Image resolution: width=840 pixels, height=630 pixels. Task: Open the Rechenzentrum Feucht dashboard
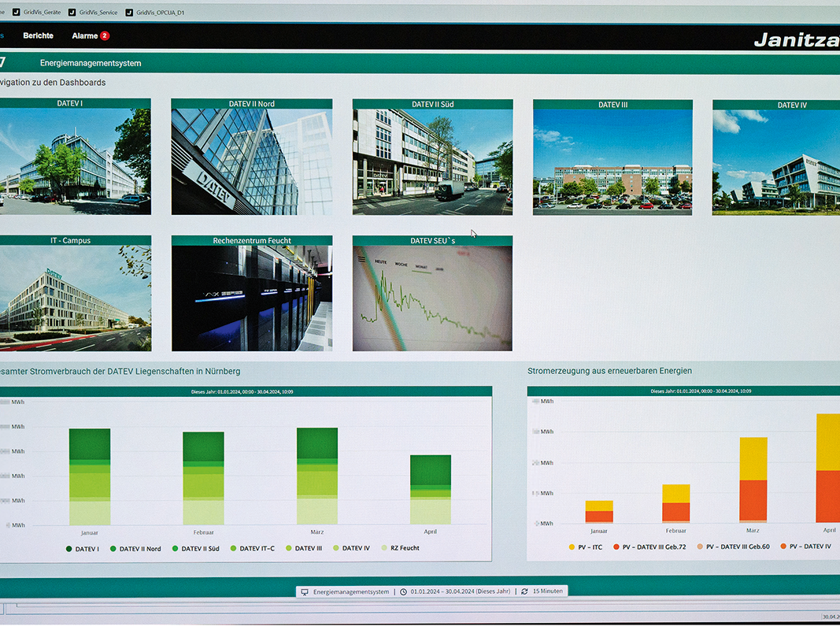click(x=252, y=294)
